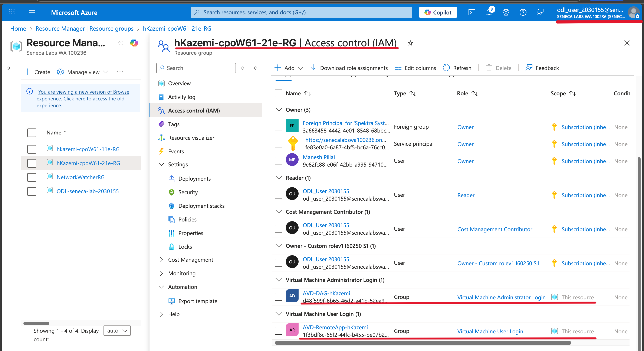The height and width of the screenshot is (351, 644).
Task: Focus the global search resources field
Action: pos(301,12)
